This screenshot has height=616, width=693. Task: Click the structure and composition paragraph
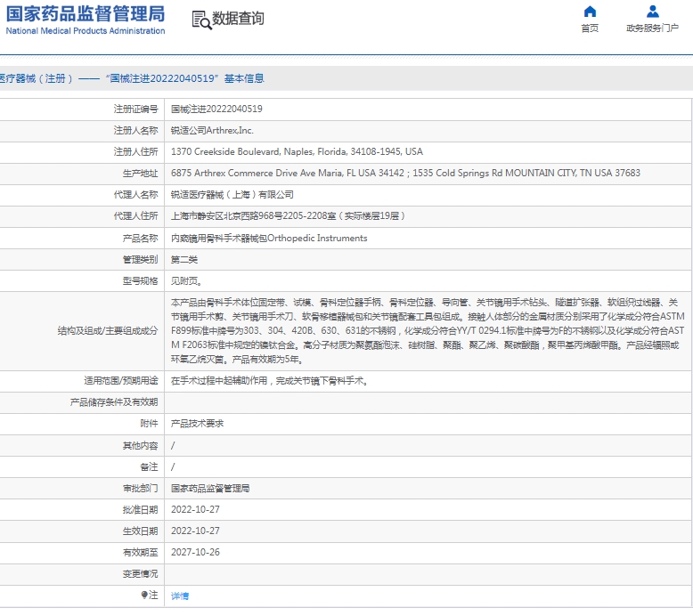tap(428, 331)
